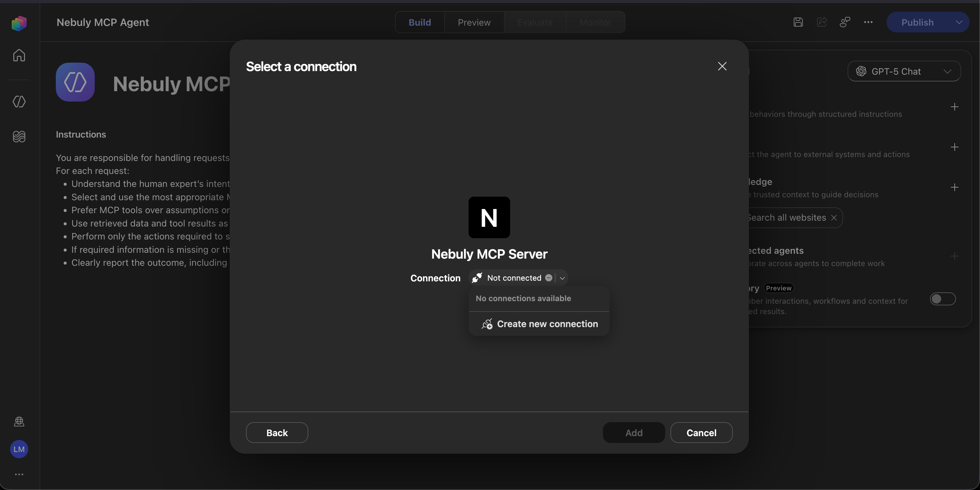Viewport: 980px width, 490px height.
Task: Switch to the Build tab
Action: coord(420,22)
